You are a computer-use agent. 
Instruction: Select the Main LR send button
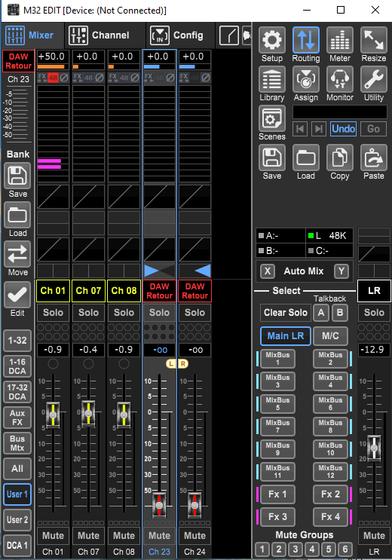286,335
